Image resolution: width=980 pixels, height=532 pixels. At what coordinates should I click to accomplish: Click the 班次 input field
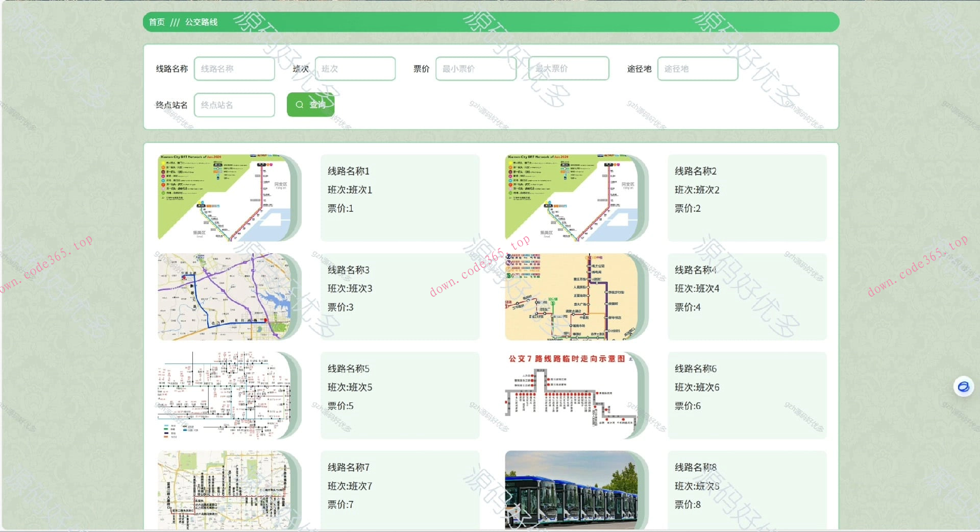click(x=355, y=69)
